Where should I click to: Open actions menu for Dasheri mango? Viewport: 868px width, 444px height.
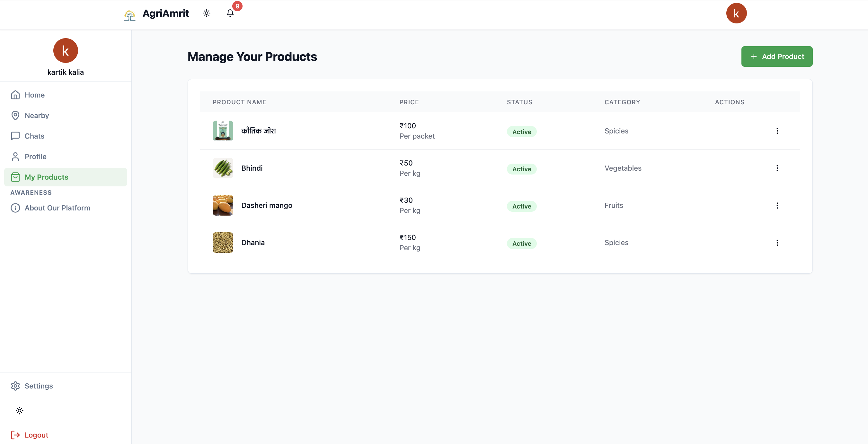[777, 205]
